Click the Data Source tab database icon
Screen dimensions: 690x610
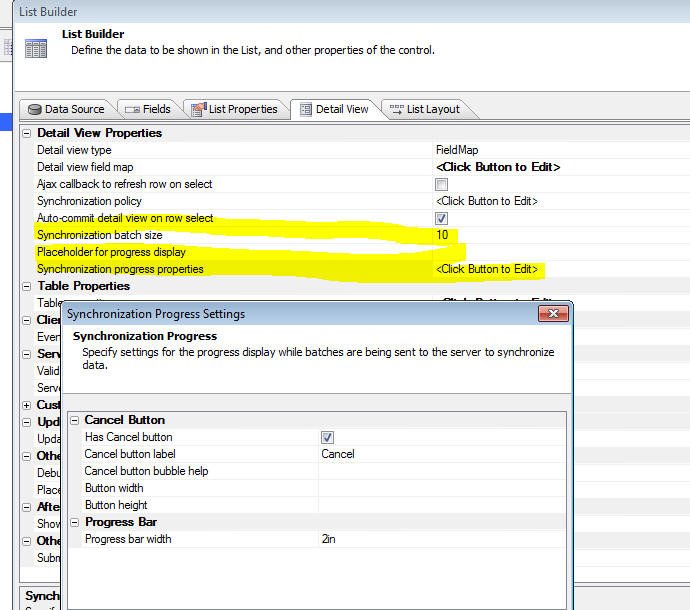pos(34,109)
